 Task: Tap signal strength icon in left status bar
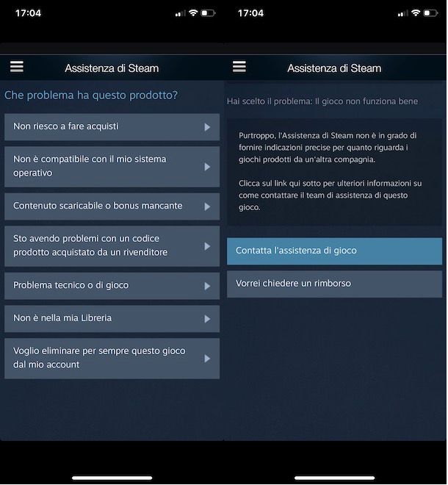(180, 13)
